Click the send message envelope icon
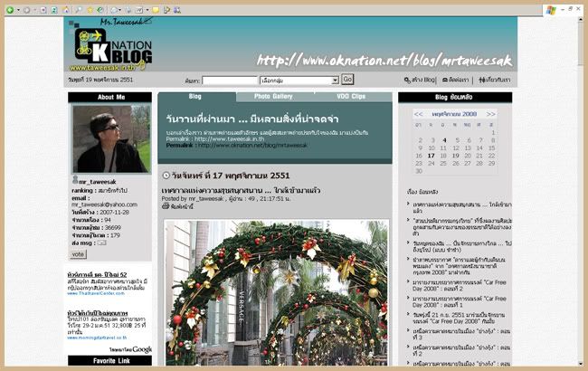The width and height of the screenshot is (588, 371). coord(101,243)
